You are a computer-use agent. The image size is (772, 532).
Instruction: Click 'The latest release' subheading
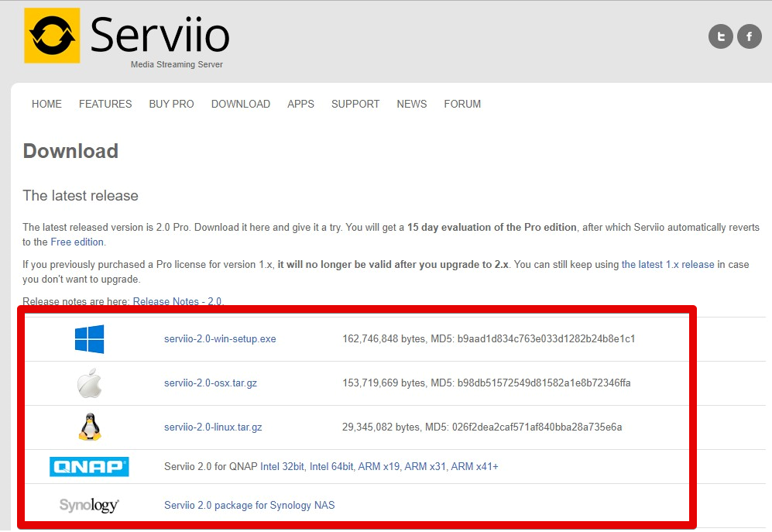pos(81,196)
